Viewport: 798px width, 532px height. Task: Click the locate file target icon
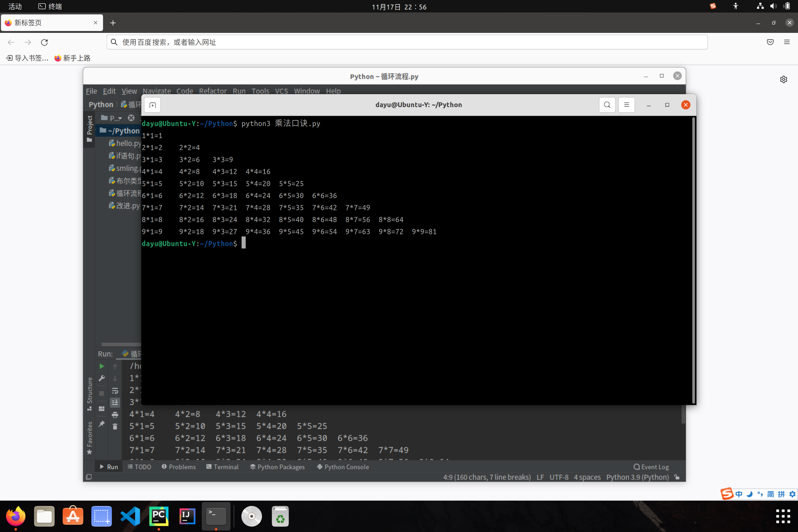[x=131, y=118]
